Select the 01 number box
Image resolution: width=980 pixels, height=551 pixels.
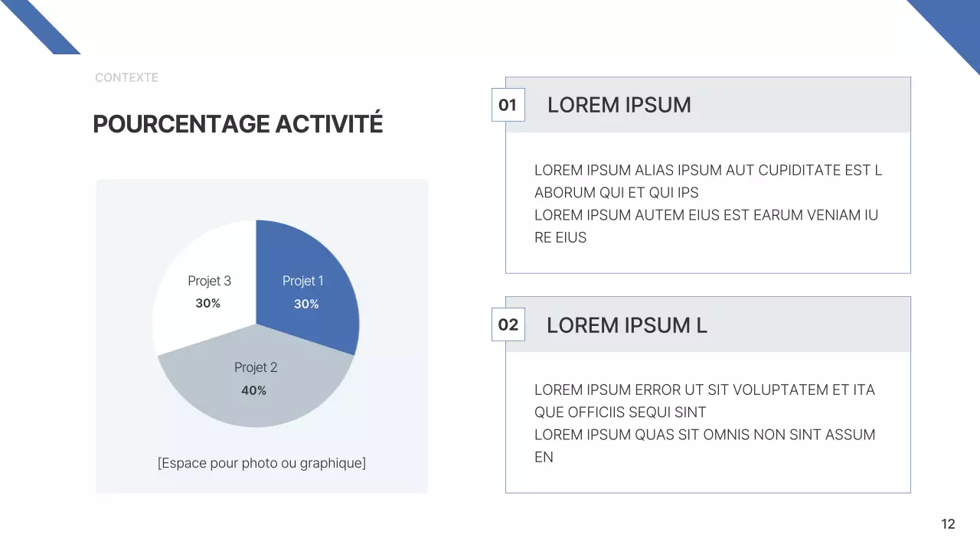click(508, 106)
